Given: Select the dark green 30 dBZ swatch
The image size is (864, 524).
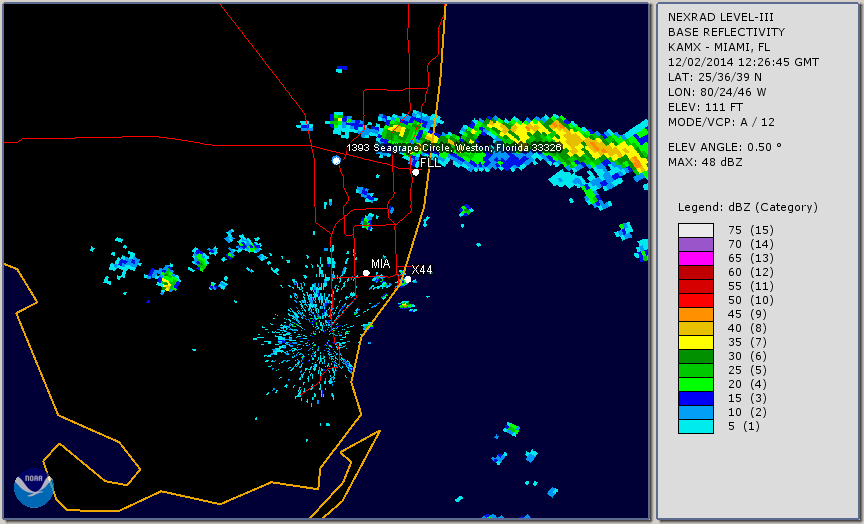Looking at the screenshot, I should pyautogui.click(x=696, y=356).
